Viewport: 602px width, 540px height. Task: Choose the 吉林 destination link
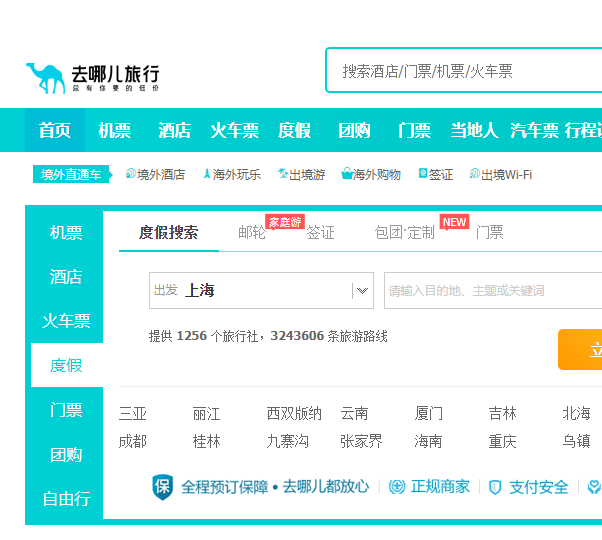click(503, 414)
